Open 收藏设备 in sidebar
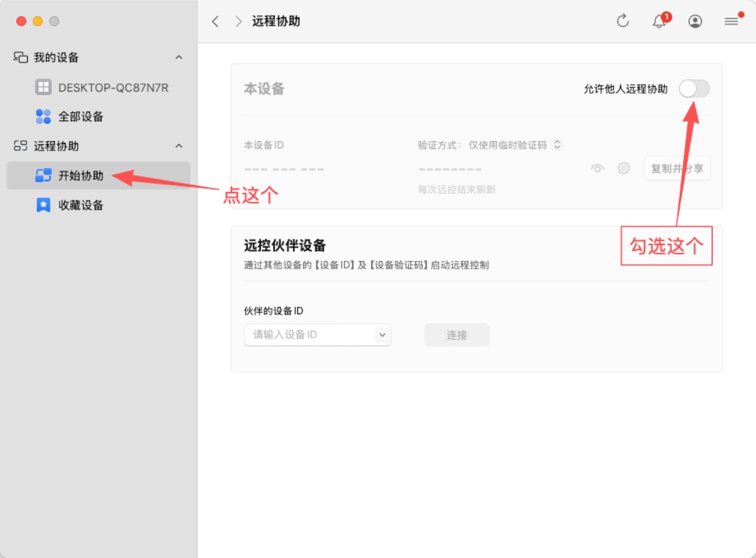Viewport: 756px width, 558px height. [98, 205]
